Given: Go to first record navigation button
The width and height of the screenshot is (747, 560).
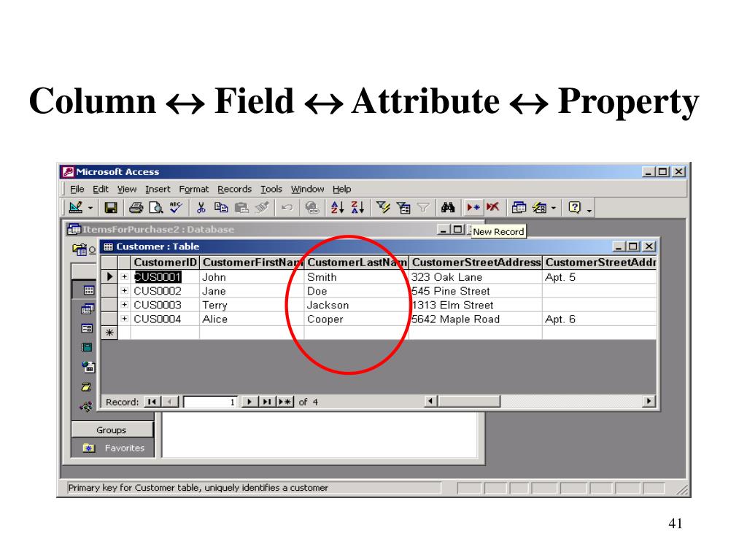Looking at the screenshot, I should point(152,402).
